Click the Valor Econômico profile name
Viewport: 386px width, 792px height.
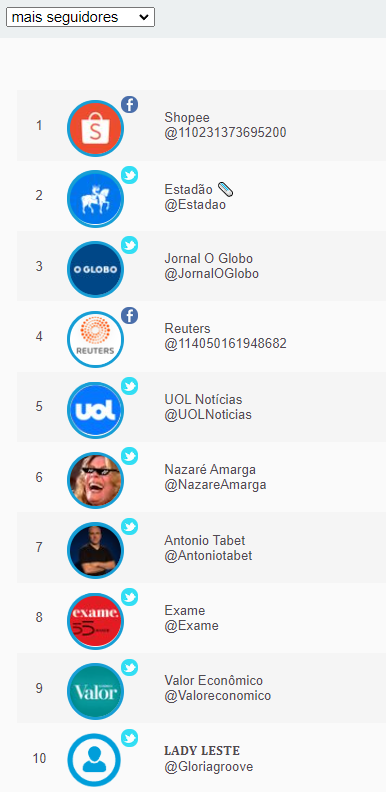(214, 680)
